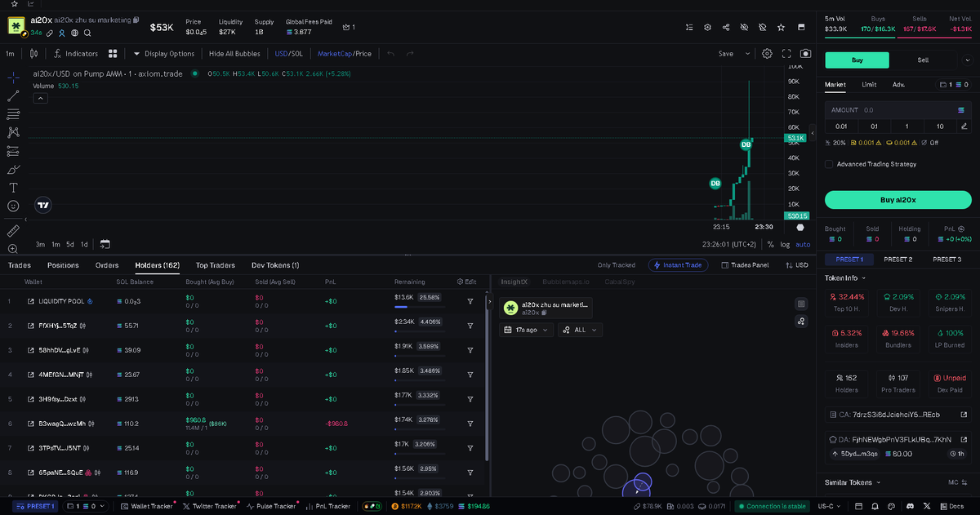
Task: Open the go-to-date calendar icon
Action: pyautogui.click(x=105, y=244)
